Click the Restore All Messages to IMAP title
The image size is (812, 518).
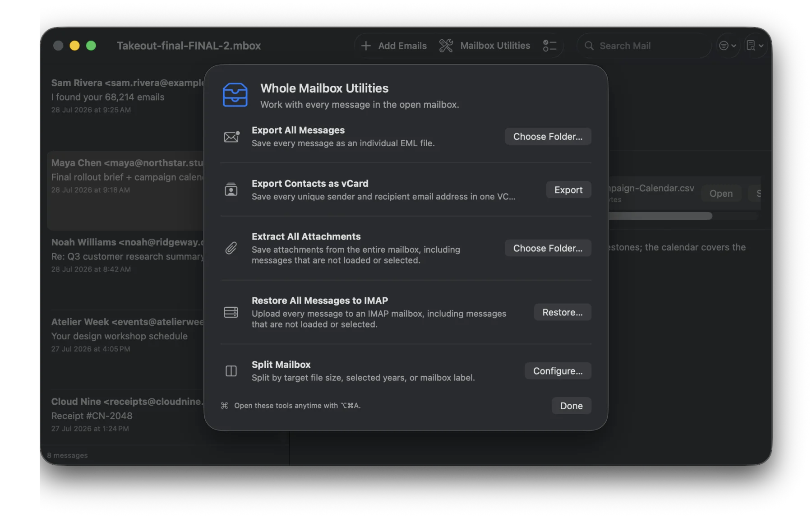click(319, 301)
